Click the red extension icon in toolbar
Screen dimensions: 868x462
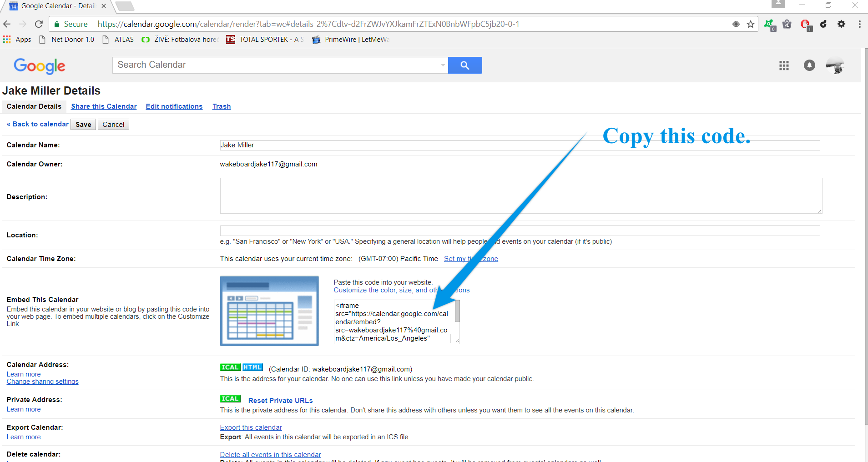(x=806, y=25)
